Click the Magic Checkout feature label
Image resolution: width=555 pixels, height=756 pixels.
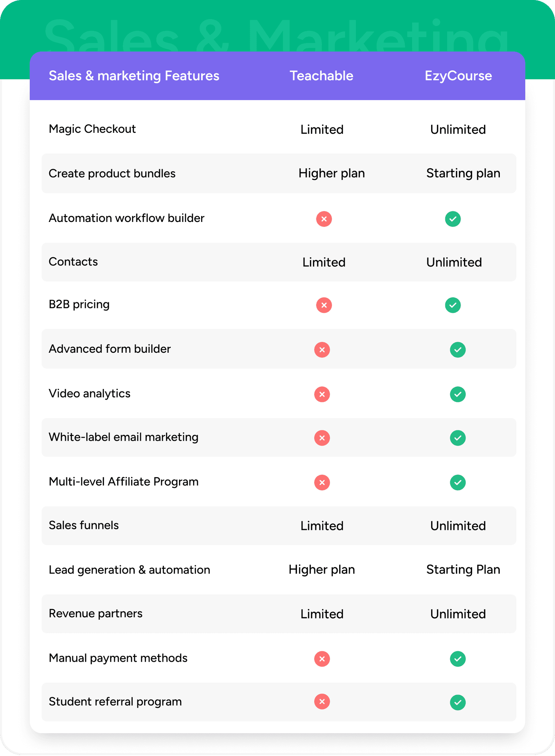[x=92, y=129]
